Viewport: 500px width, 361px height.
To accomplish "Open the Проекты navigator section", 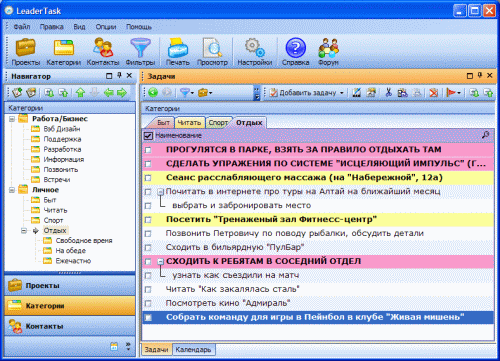I will click(x=70, y=286).
